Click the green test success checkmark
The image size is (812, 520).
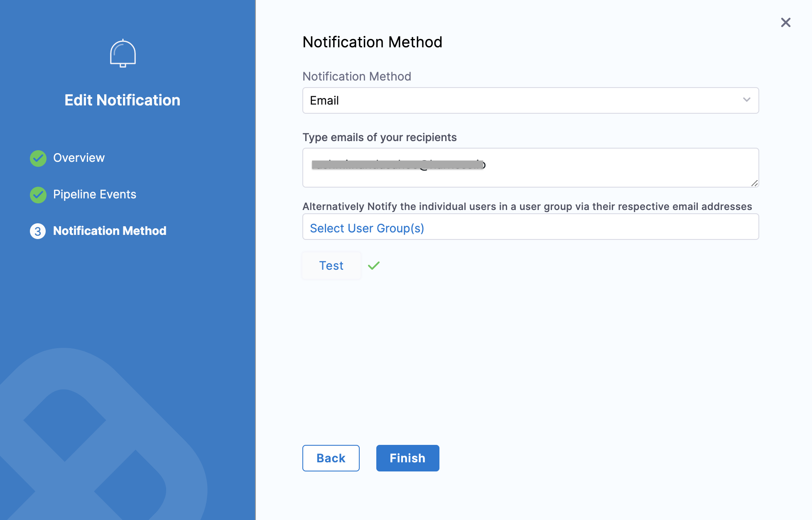[374, 266]
